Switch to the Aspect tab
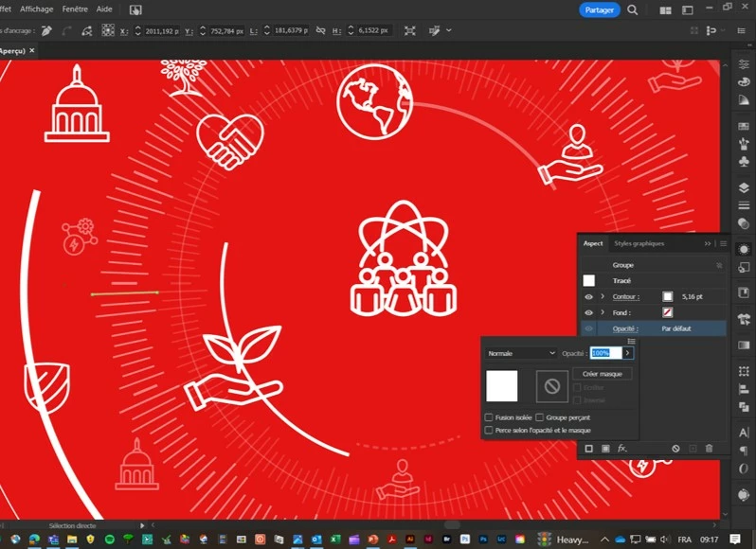 [x=592, y=243]
